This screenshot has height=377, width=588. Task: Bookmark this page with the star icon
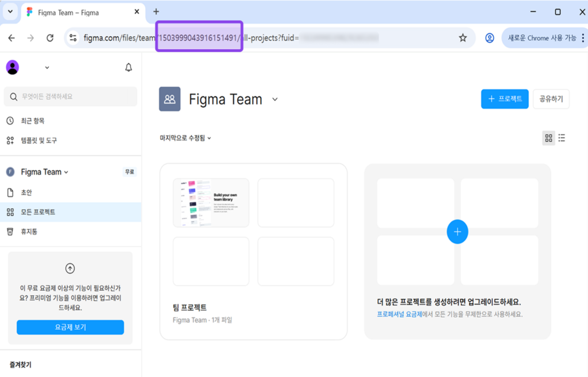[463, 37]
